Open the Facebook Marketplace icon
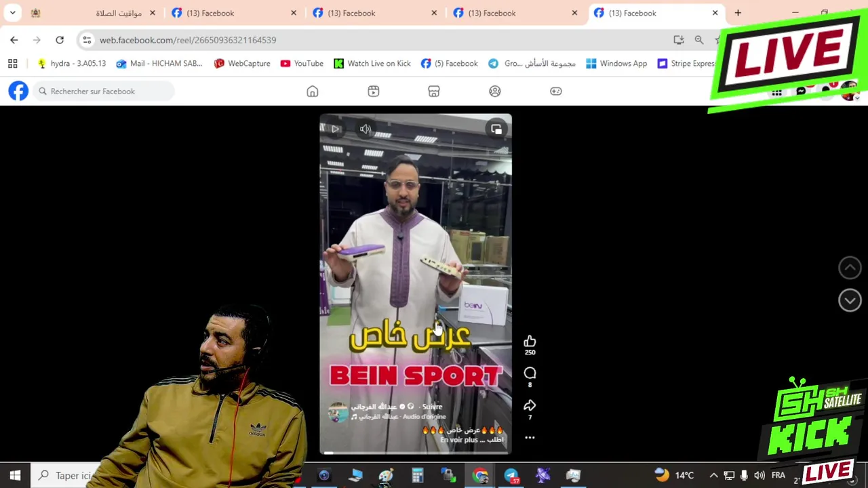This screenshot has width=868, height=488. (x=434, y=91)
